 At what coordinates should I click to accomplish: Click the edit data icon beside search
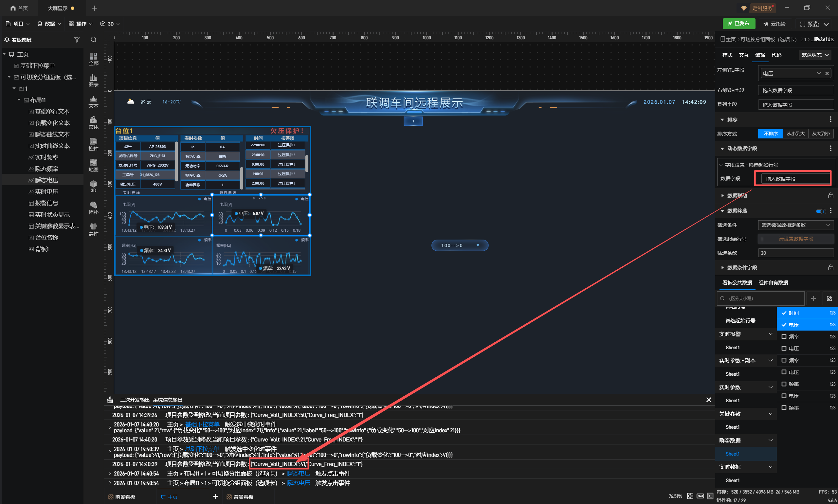click(829, 298)
